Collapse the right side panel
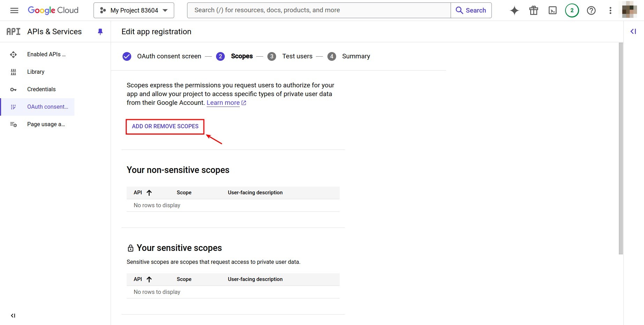Screen dimensions: 644x325 pyautogui.click(x=633, y=31)
